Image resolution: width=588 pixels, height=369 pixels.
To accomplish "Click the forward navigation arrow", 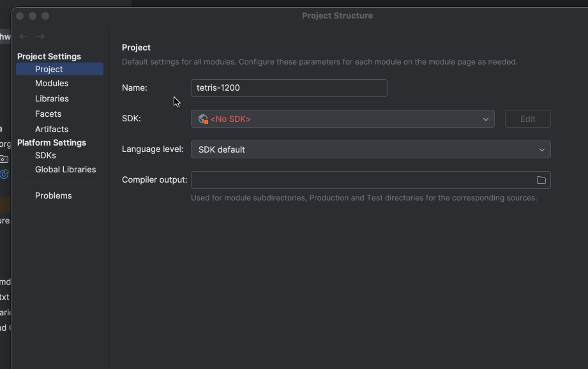I will click(40, 36).
